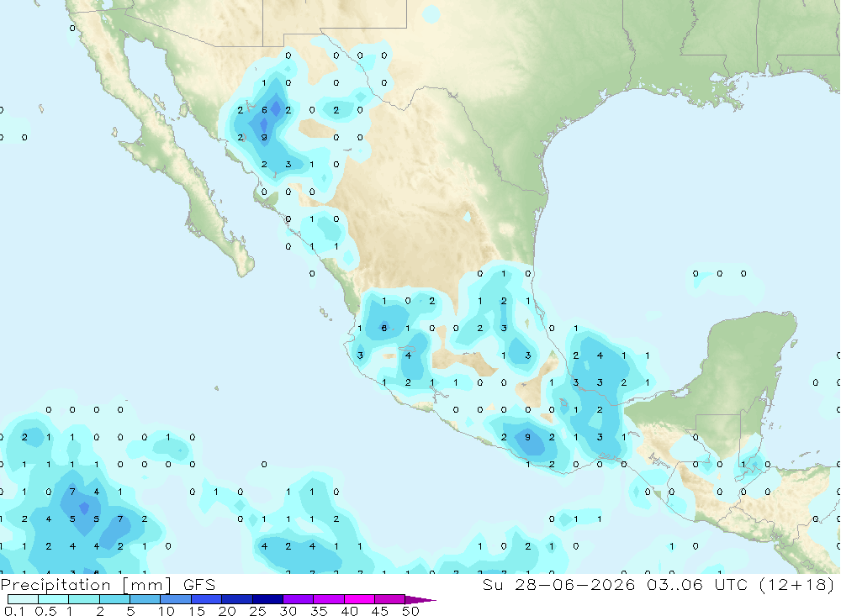This screenshot has height=616, width=841.
Task: Click the 35–40 mm violet legend swatch
Action: 329,599
